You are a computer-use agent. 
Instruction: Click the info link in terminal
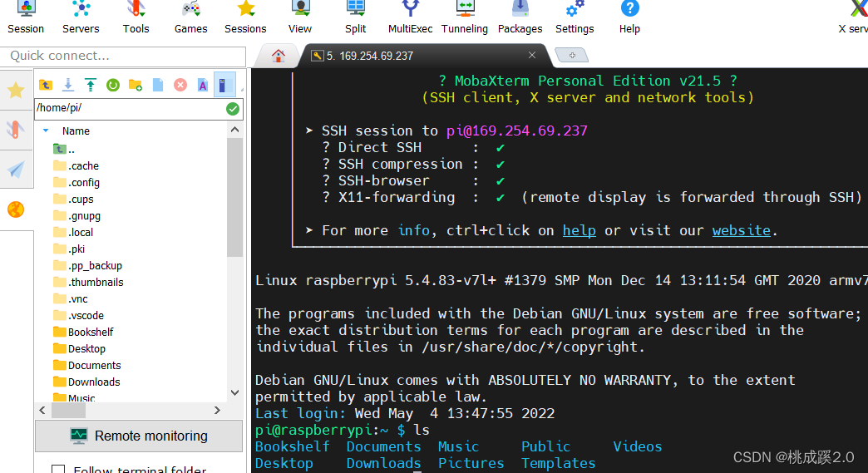(x=413, y=230)
